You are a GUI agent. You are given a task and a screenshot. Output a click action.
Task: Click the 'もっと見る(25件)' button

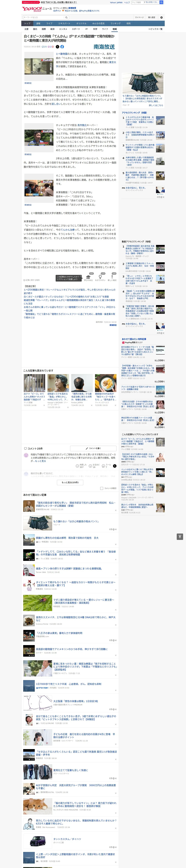pyautogui.click(x=70, y=482)
